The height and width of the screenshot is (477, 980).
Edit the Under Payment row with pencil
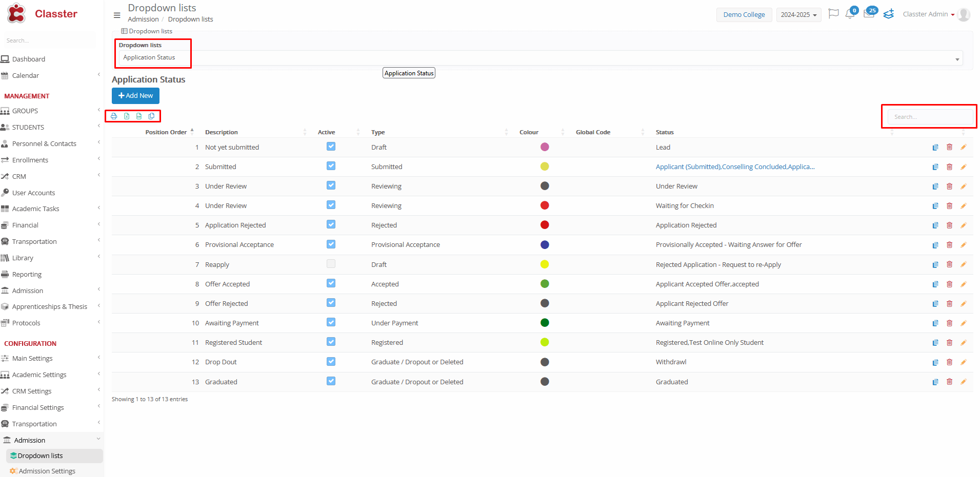point(963,323)
